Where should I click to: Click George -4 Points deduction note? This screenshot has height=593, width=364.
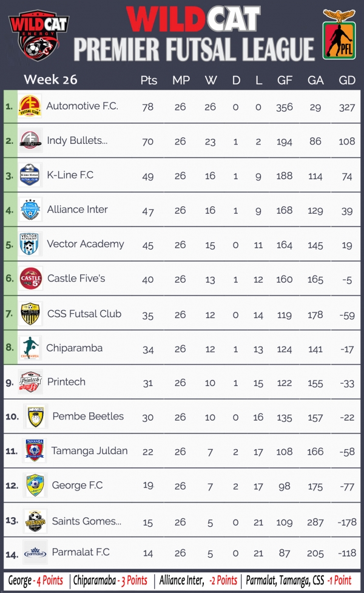[x=36, y=580]
